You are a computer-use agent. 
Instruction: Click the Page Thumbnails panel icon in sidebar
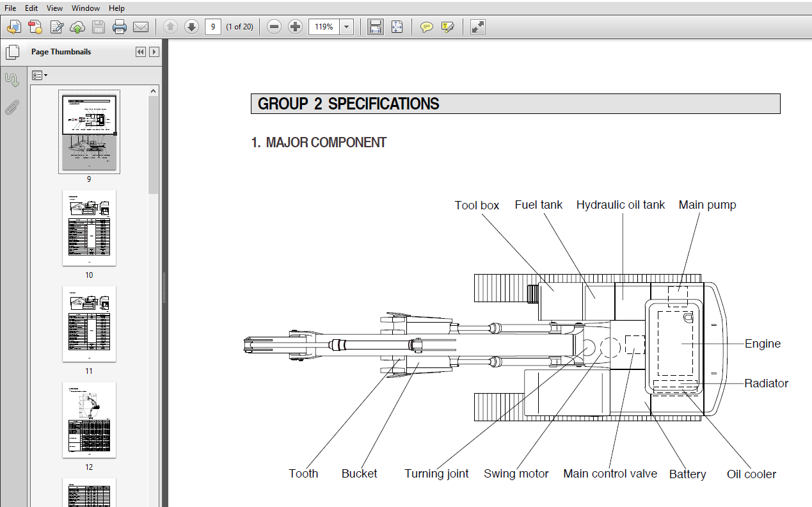click(x=12, y=52)
